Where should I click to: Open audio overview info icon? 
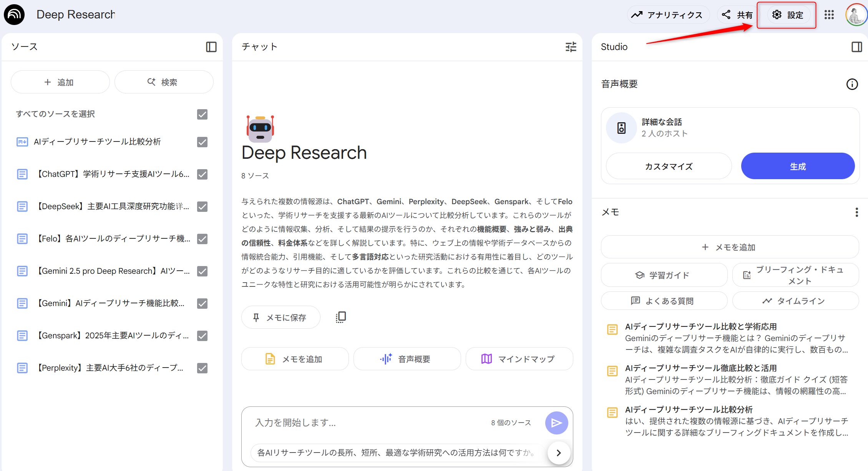tap(852, 84)
